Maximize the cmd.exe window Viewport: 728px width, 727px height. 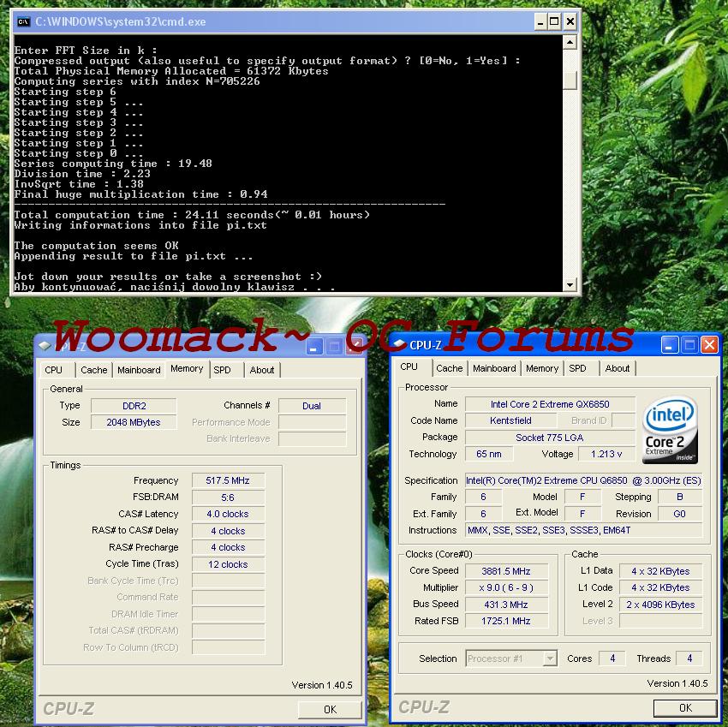554,21
